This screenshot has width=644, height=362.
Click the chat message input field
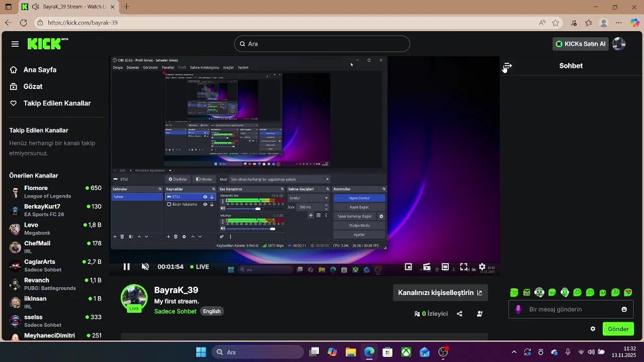tap(571, 309)
